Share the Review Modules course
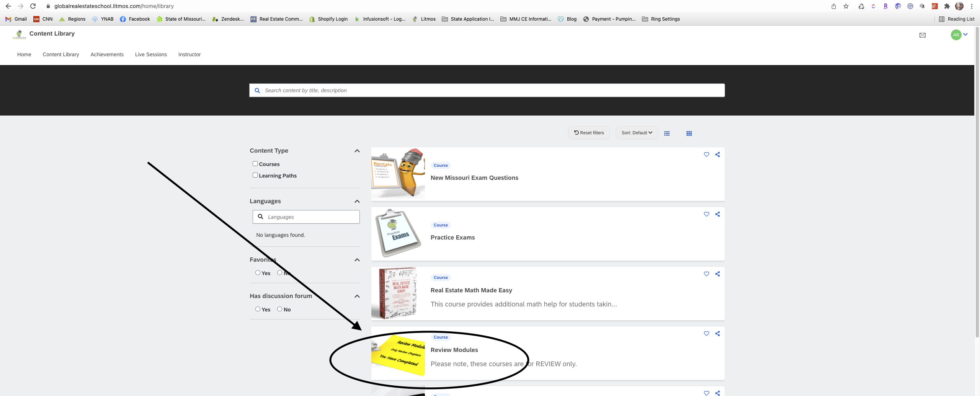980x396 pixels. [717, 334]
